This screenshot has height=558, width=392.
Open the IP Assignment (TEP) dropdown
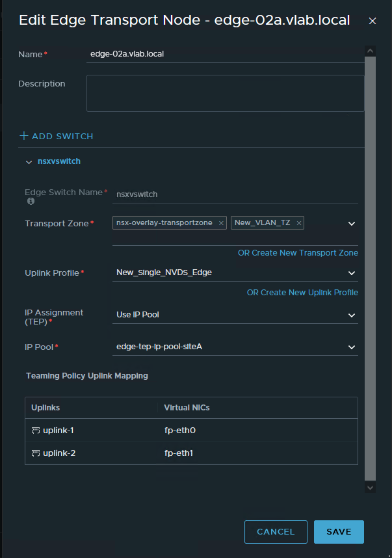(x=351, y=315)
